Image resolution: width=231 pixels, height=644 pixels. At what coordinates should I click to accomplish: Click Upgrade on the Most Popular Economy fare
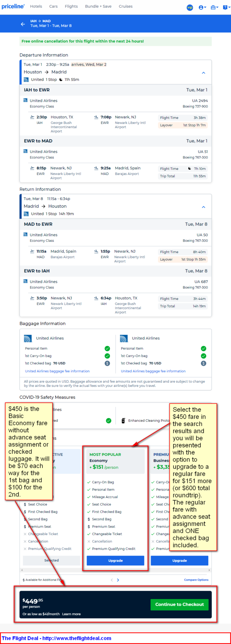(115, 560)
